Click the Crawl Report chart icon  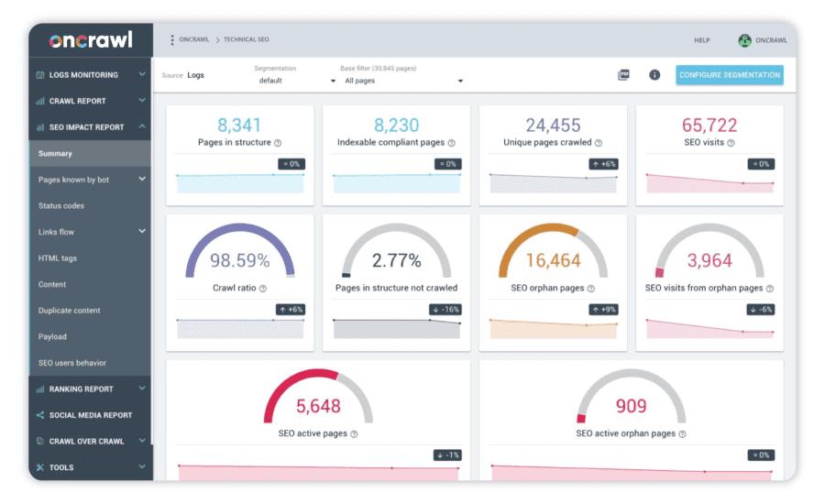(x=40, y=101)
